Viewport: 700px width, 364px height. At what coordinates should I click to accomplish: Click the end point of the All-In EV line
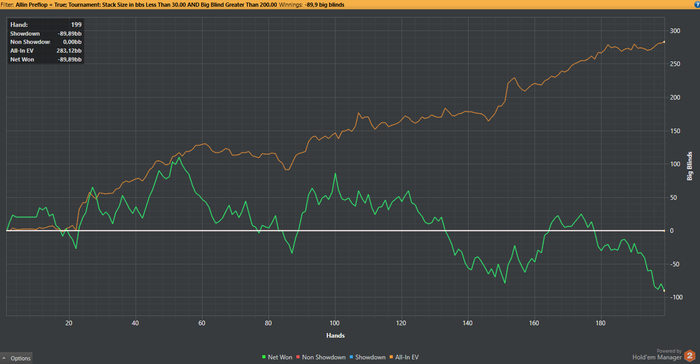tap(664, 42)
